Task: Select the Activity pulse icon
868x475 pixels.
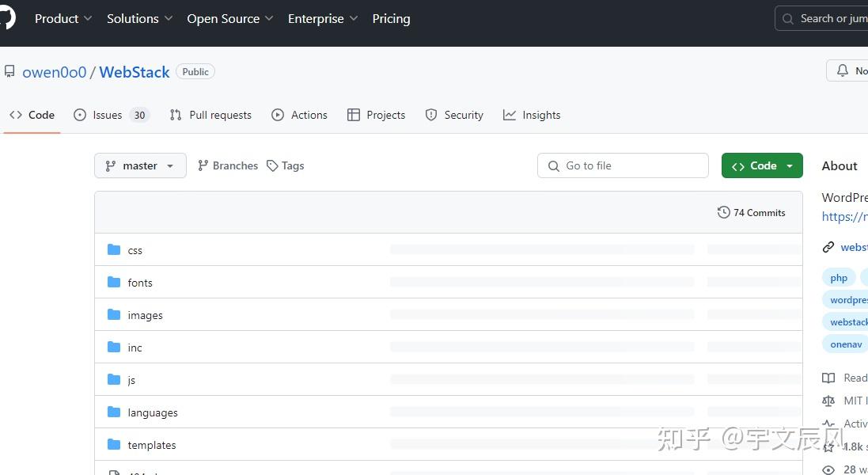Action: [x=828, y=424]
